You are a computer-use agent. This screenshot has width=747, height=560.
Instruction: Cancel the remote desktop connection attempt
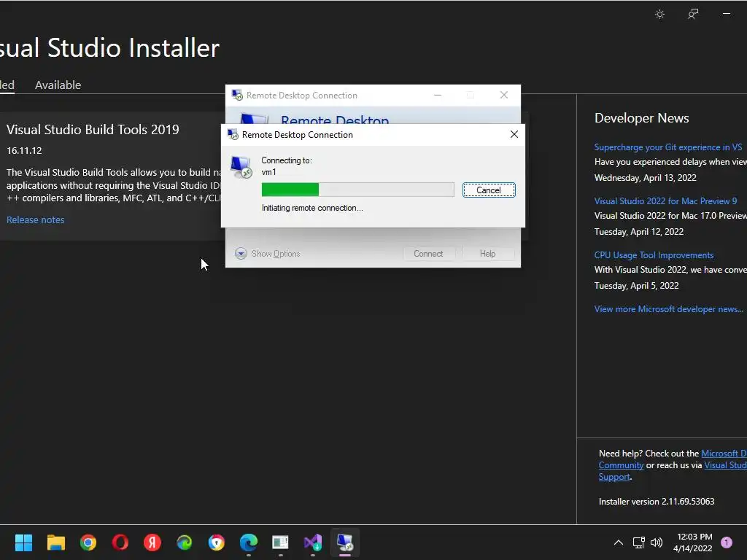coord(489,190)
